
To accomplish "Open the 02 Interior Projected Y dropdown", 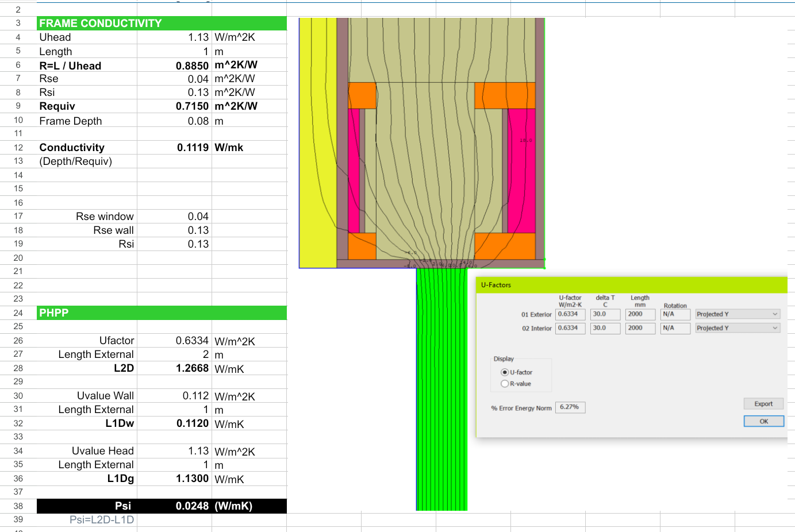I will (x=738, y=328).
